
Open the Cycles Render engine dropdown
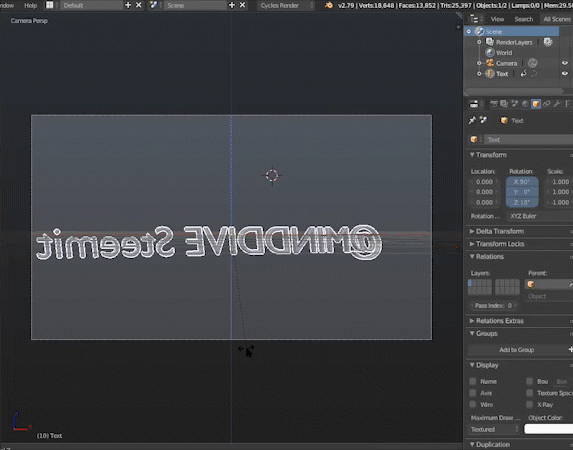[286, 5]
